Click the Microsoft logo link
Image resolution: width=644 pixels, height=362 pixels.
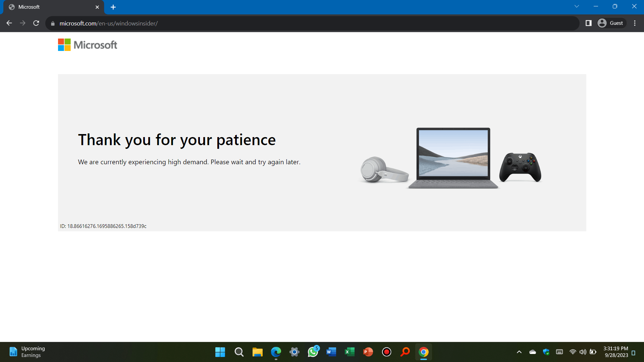pos(88,45)
